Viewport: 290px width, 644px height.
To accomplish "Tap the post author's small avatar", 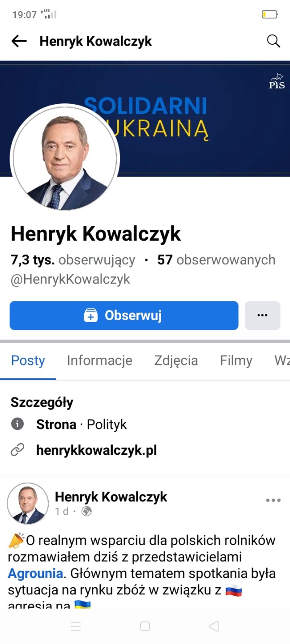I will point(28,504).
